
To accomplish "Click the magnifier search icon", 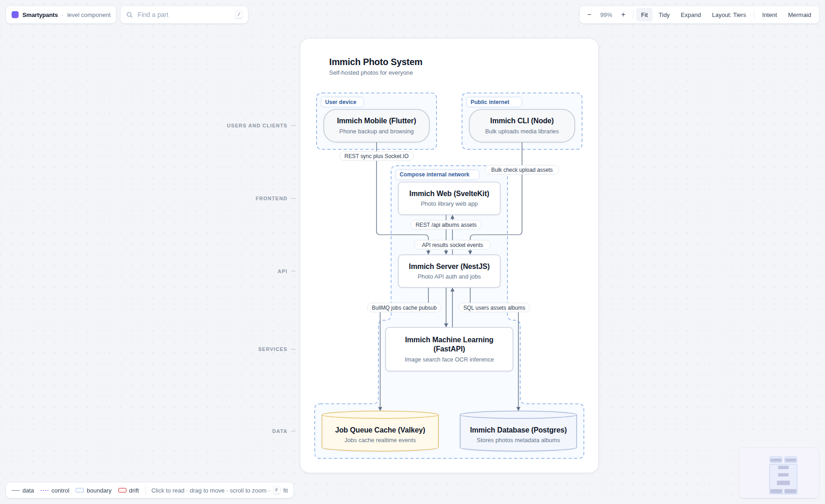I will [x=130, y=15].
